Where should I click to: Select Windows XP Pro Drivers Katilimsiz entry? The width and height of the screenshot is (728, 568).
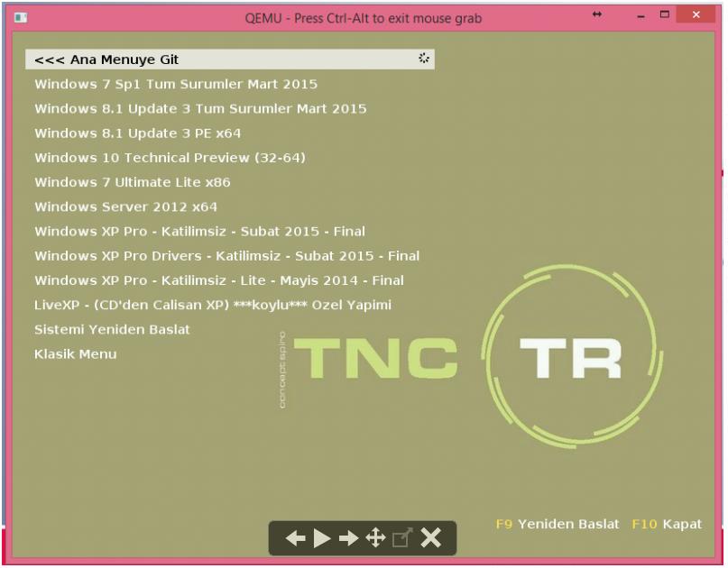[x=227, y=256]
